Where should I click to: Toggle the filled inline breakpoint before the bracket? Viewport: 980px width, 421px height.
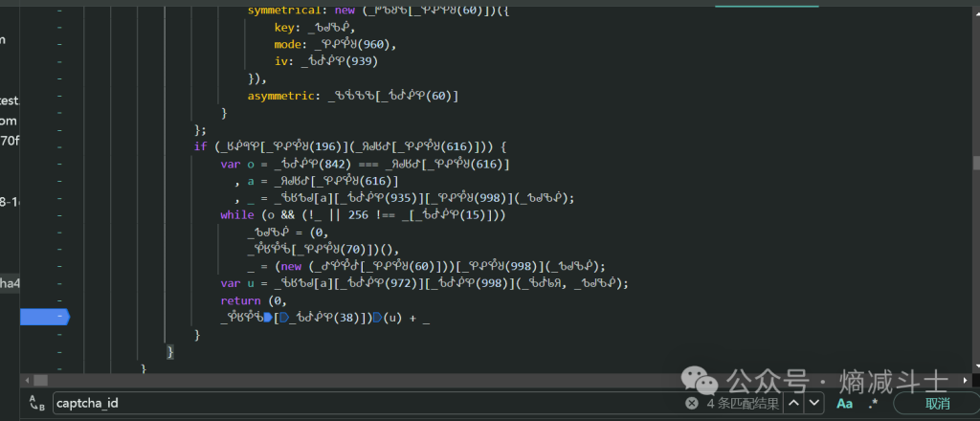click(x=269, y=317)
